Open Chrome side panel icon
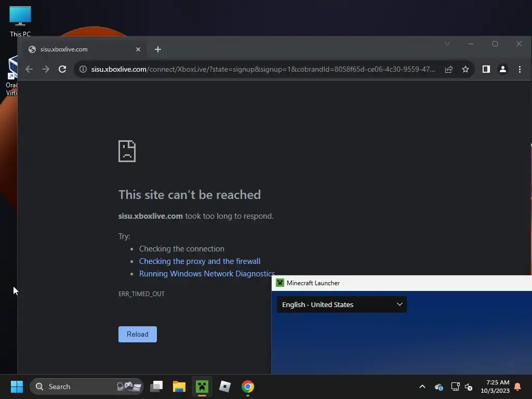The image size is (532, 399). pos(486,69)
